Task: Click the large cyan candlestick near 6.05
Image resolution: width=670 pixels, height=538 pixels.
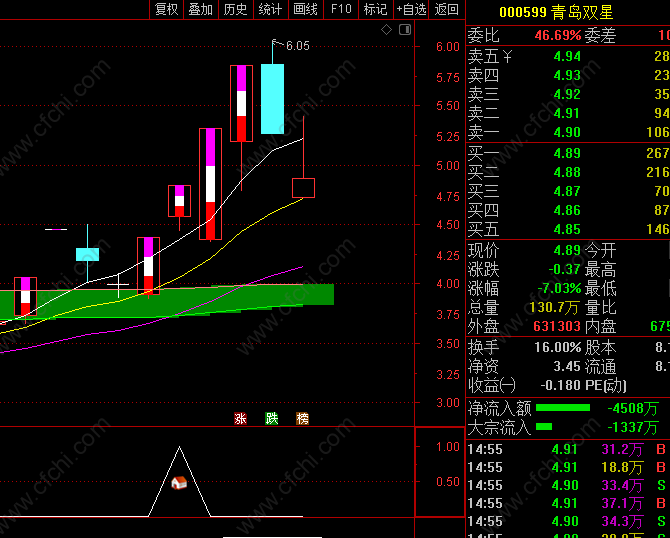Action: coord(273,99)
